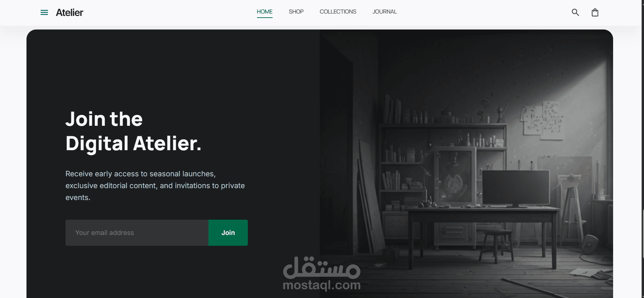Click the green Join button
This screenshot has width=644, height=298.
coord(228,233)
